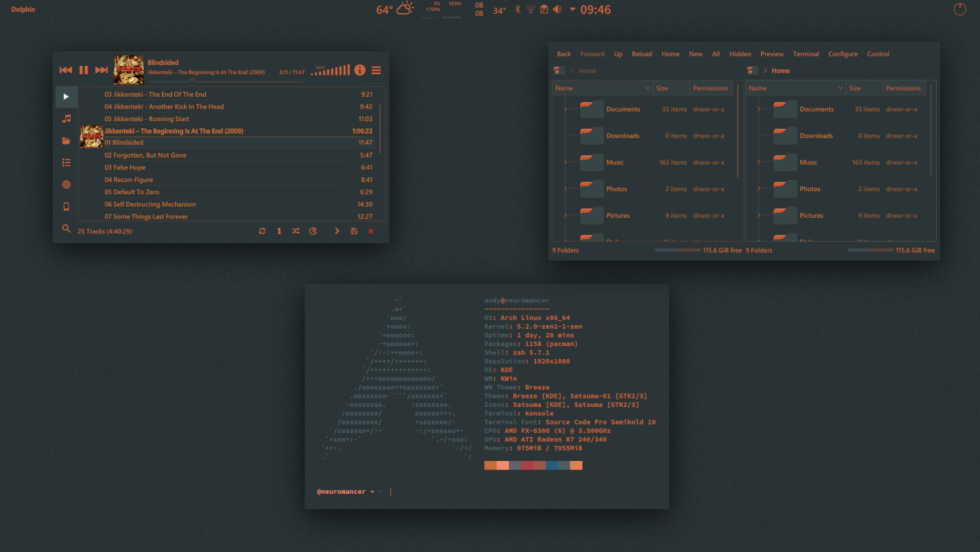Toggle shuffle playback in music player
This screenshot has height=552, width=980.
pyautogui.click(x=295, y=231)
